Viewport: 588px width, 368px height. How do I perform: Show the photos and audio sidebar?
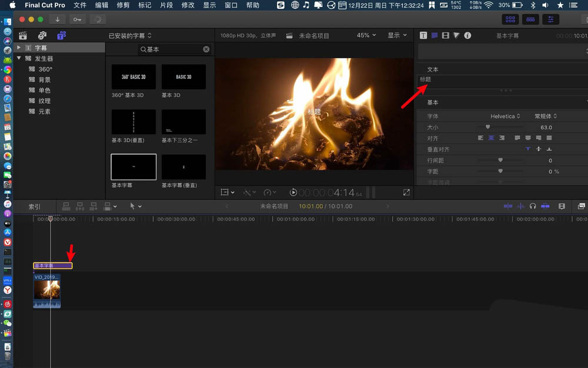[42, 36]
